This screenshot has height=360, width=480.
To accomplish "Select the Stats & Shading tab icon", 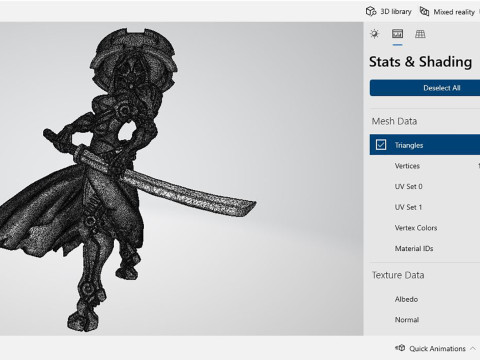I will [397, 34].
